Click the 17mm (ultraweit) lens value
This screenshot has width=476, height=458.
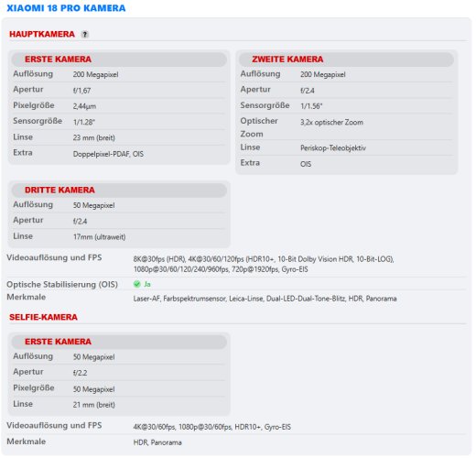click(99, 237)
